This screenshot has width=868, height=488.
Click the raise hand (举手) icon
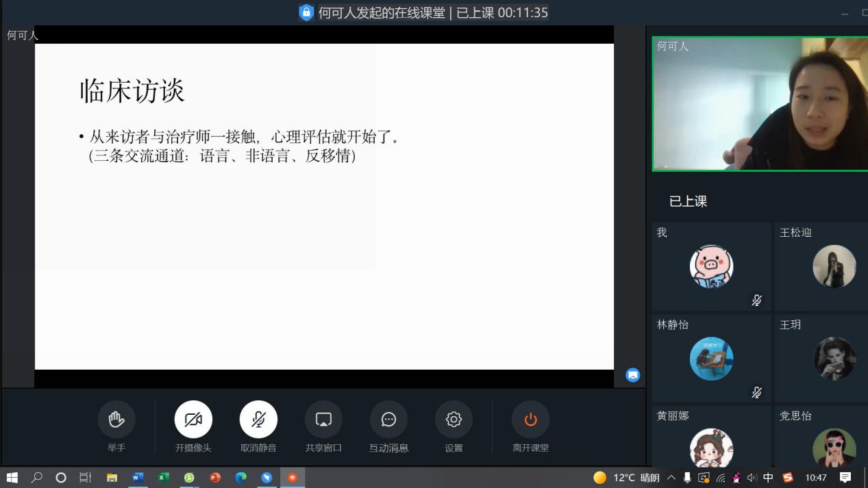[116, 419]
